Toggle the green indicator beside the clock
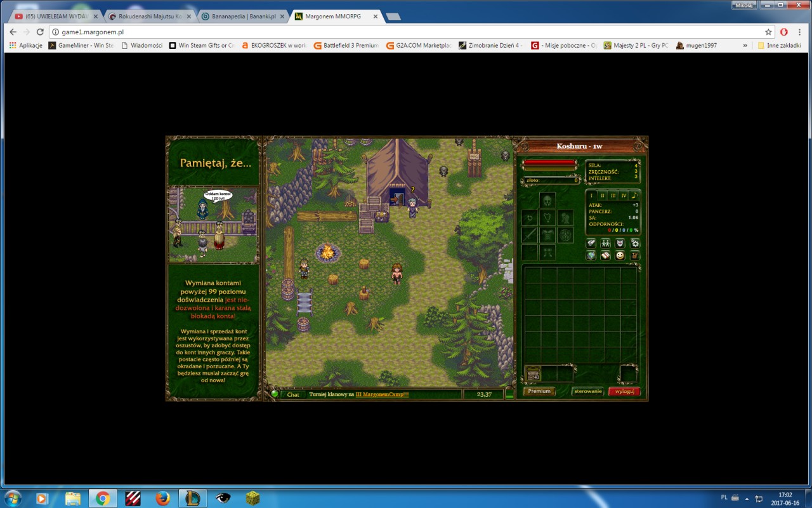812x508 pixels. (x=509, y=394)
